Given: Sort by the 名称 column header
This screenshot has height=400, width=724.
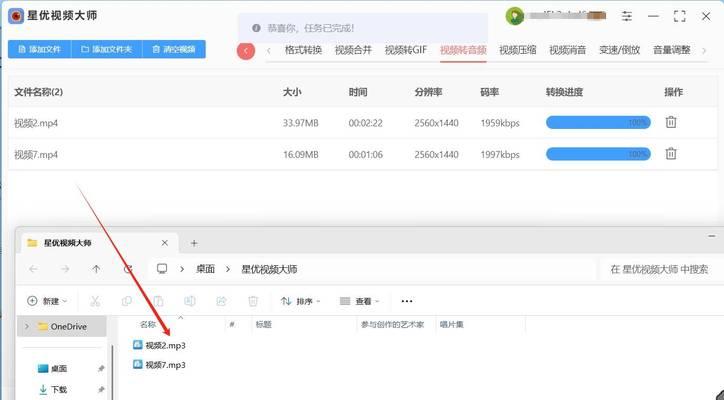Looking at the screenshot, I should coord(148,325).
